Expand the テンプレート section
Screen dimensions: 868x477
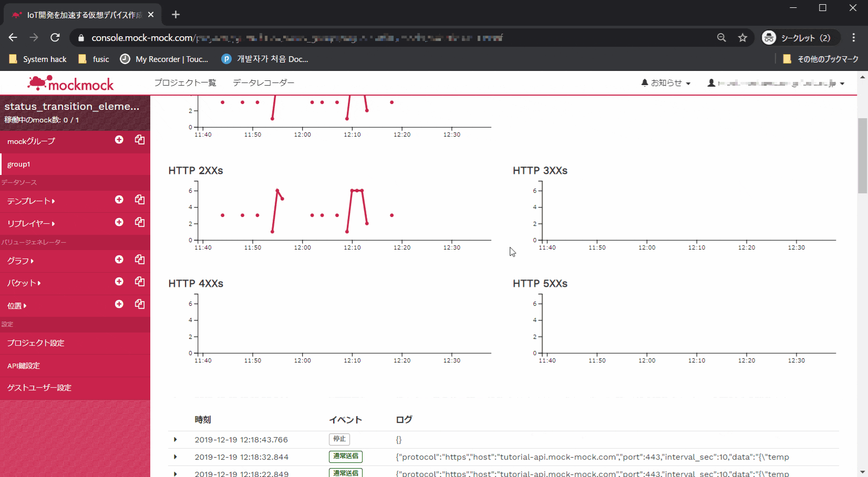pos(31,201)
